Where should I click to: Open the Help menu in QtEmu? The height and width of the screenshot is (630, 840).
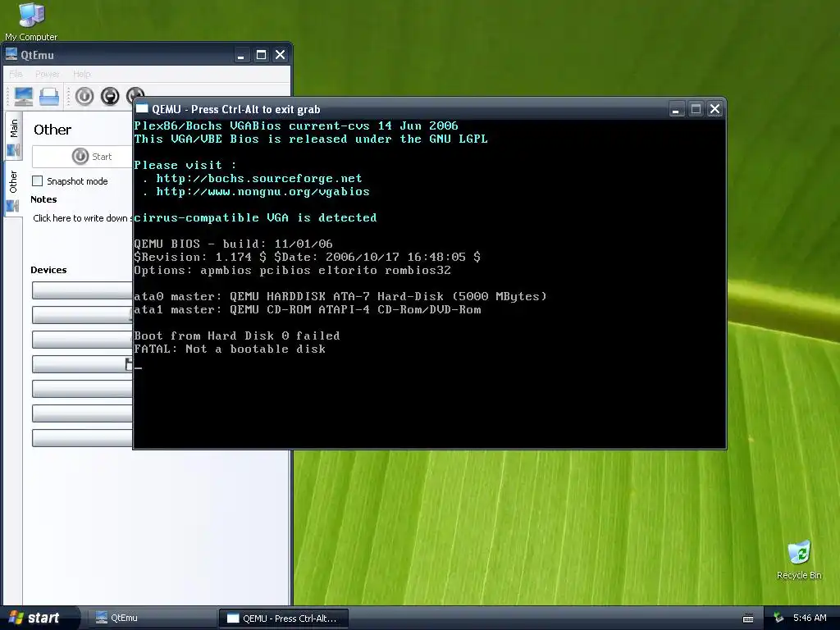[82, 74]
